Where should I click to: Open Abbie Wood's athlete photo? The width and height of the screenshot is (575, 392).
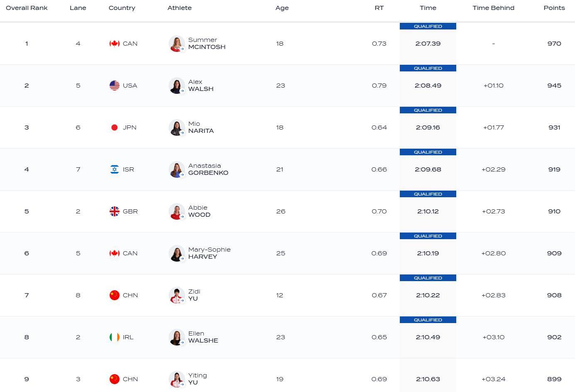pyautogui.click(x=177, y=211)
